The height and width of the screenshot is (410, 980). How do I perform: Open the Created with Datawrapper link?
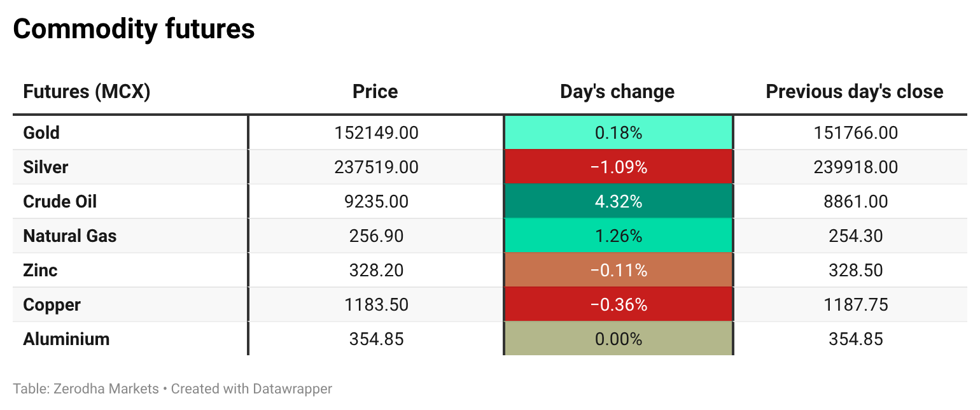point(251,388)
